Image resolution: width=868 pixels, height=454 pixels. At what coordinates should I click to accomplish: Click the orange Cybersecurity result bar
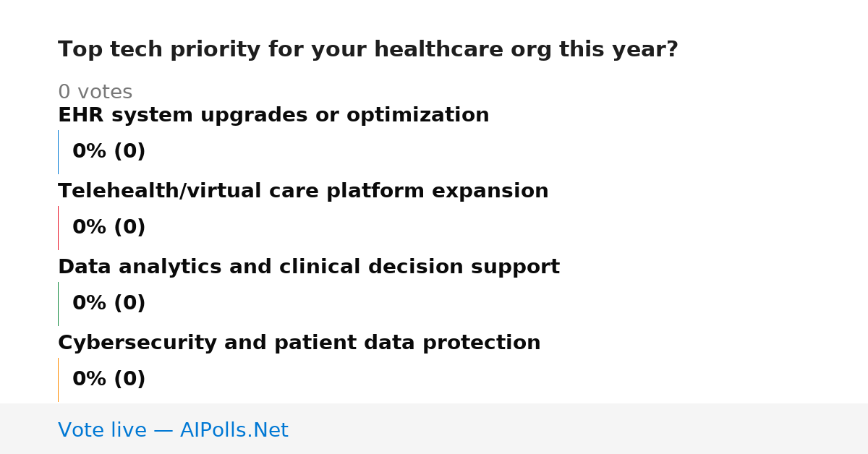pos(59,380)
